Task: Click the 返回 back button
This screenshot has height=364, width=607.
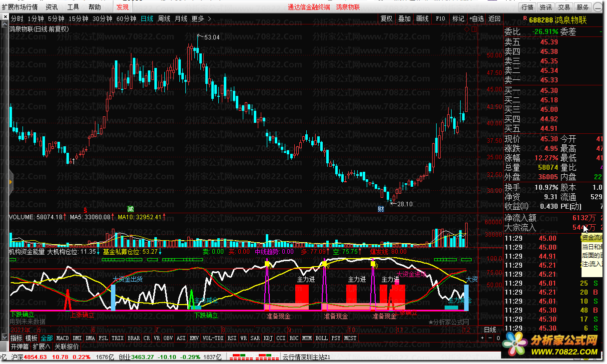Action: (494, 18)
